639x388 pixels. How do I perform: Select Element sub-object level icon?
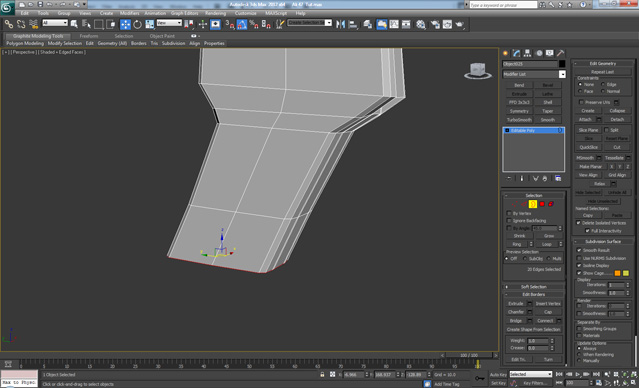pos(551,204)
